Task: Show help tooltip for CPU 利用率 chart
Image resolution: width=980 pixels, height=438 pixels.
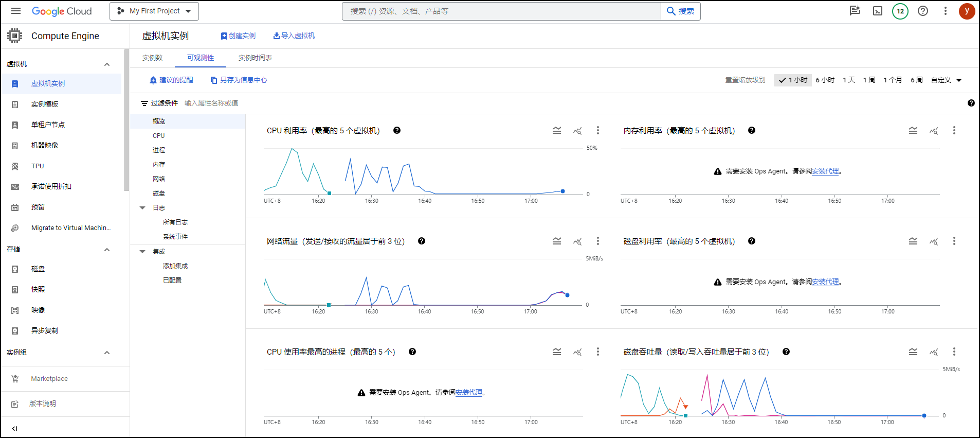Action: (397, 130)
